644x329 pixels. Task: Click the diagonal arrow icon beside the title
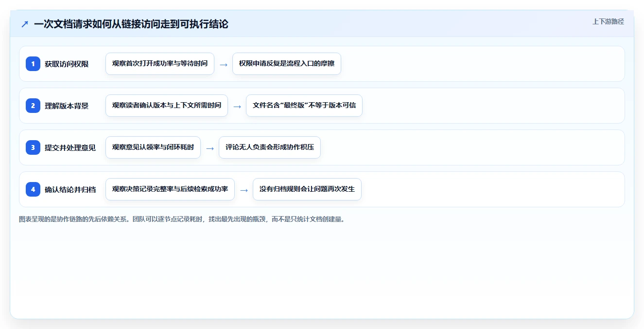(25, 24)
